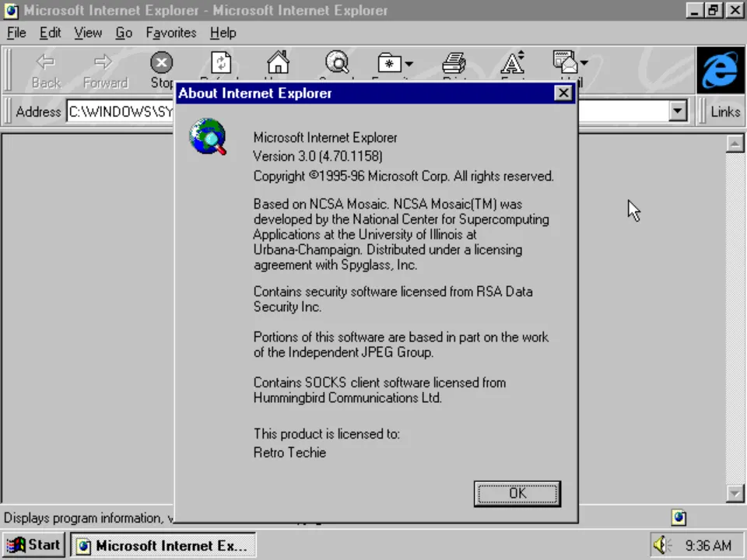The width and height of the screenshot is (747, 560).
Task: Click the Stop toolbar button
Action: pos(162,69)
